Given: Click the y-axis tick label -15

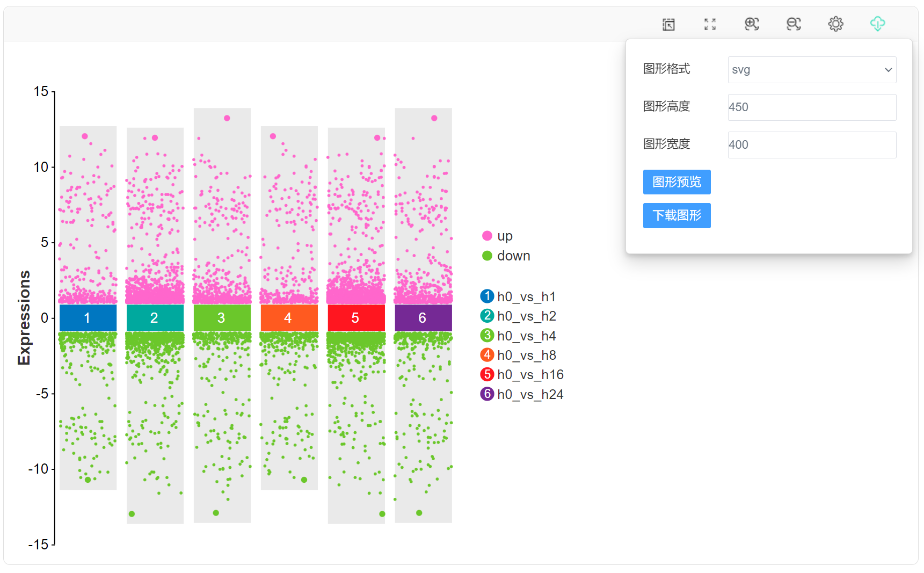Looking at the screenshot, I should tap(39, 545).
